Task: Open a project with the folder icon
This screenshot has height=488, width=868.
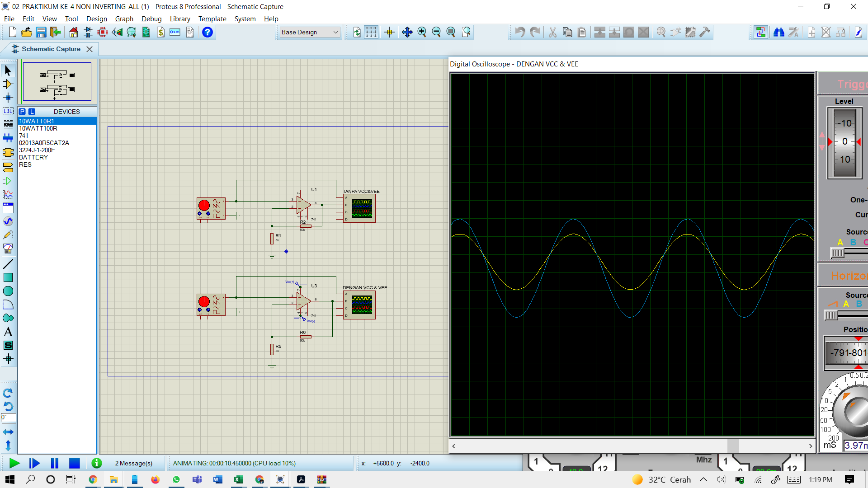Action: (x=27, y=32)
